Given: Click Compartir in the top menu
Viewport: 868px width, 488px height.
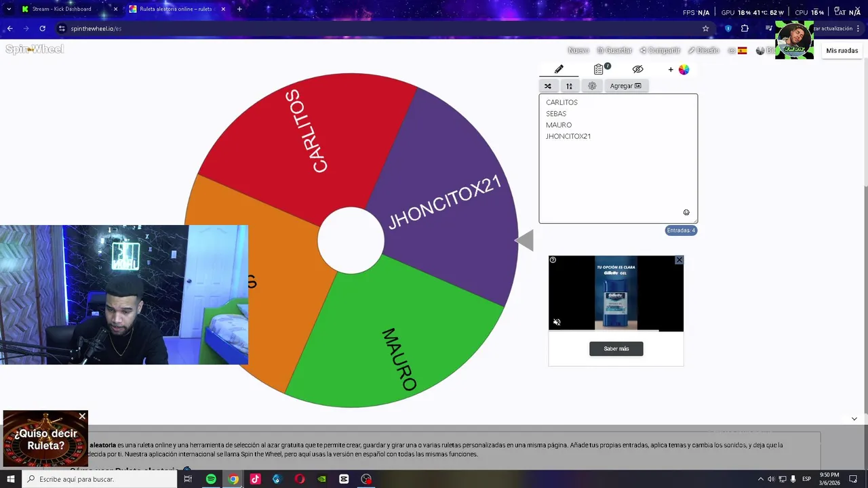Looking at the screenshot, I should pos(660,51).
